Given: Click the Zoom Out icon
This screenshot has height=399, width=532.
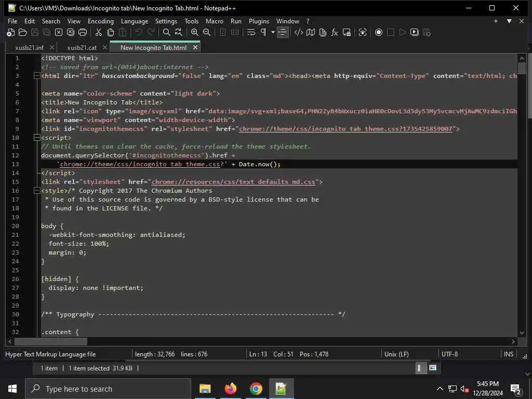Looking at the screenshot, I should pyautogui.click(x=207, y=33).
